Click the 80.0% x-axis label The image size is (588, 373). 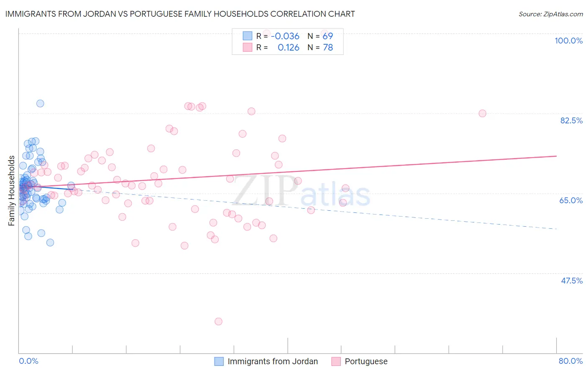[x=570, y=361]
